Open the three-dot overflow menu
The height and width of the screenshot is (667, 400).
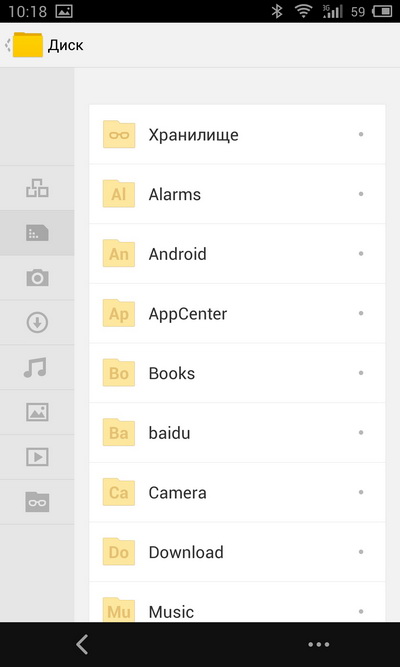[319, 645]
